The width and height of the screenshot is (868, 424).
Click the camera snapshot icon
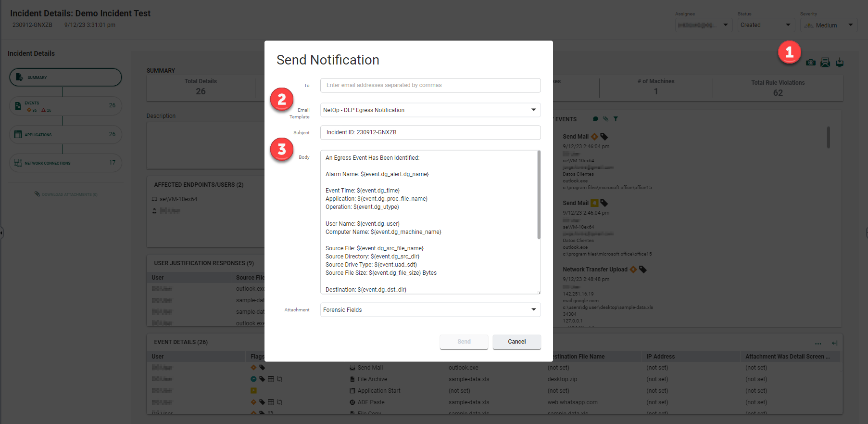coord(811,63)
